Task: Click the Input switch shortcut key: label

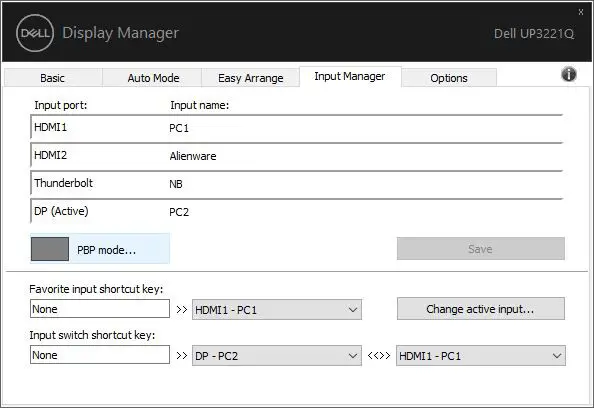Action: tap(92, 335)
